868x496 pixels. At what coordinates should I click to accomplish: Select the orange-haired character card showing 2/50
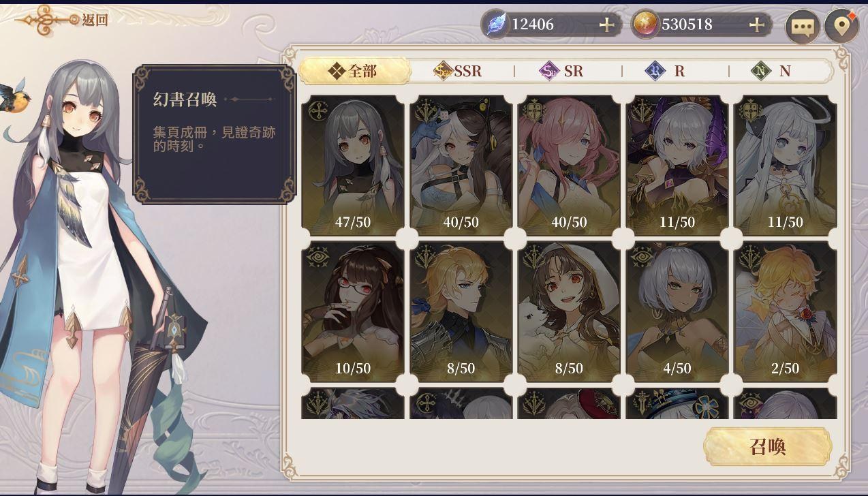point(786,311)
